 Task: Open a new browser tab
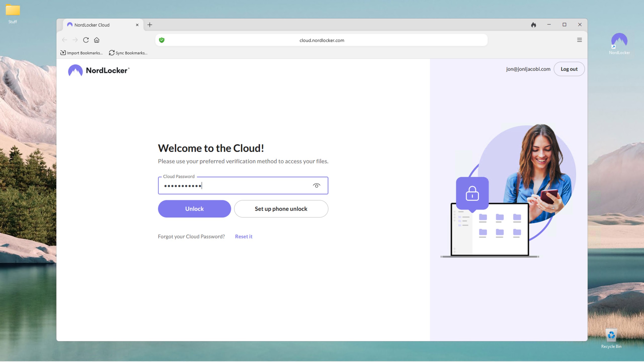point(150,25)
